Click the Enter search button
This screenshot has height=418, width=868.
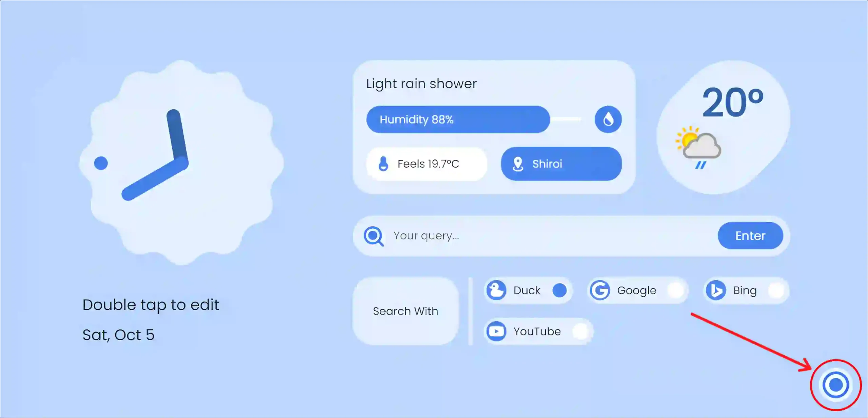pos(750,235)
